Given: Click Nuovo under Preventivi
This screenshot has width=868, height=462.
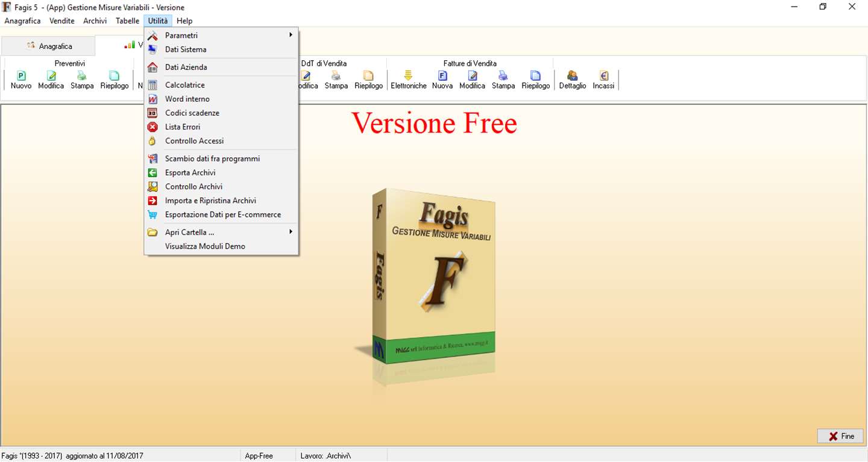Looking at the screenshot, I should (x=21, y=80).
